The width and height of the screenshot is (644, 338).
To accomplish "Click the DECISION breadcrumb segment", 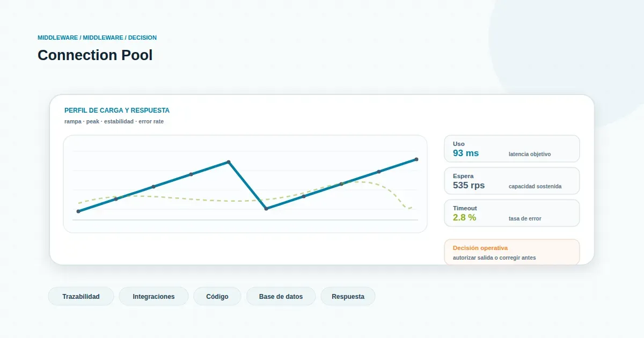I will (142, 38).
